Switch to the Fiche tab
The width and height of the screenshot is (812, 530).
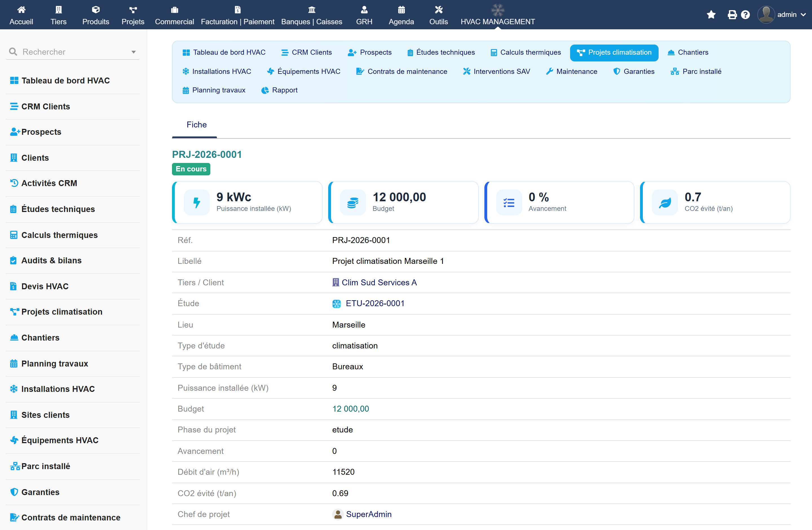click(197, 125)
